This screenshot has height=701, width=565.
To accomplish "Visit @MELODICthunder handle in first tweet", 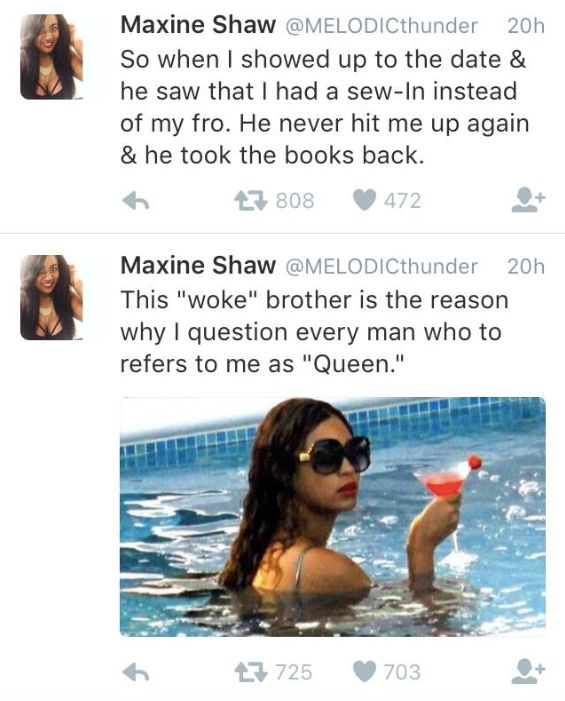I will 381,26.
